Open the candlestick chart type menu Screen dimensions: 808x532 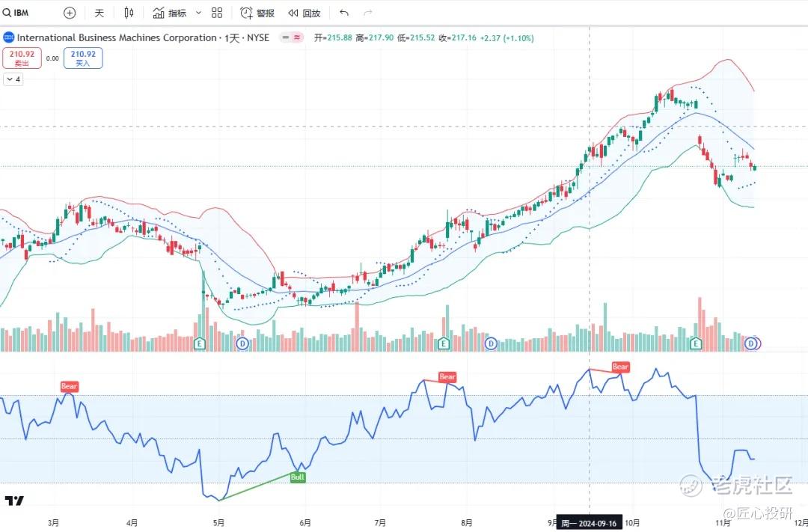point(129,13)
